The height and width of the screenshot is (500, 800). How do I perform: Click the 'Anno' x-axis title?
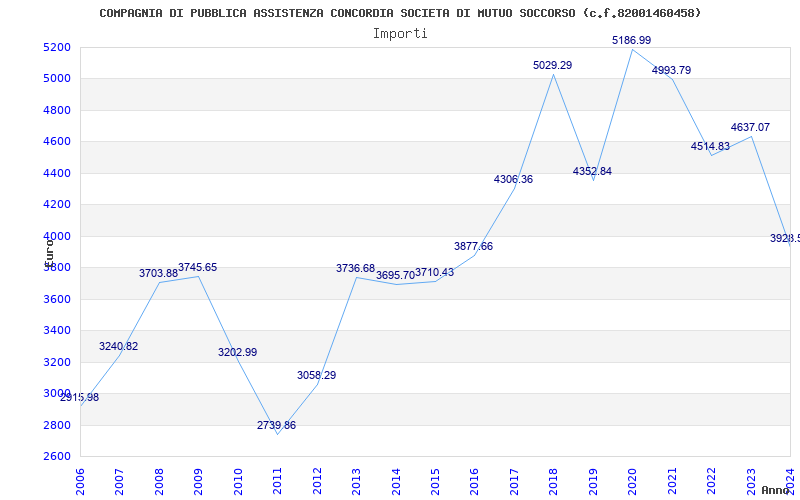click(776, 490)
